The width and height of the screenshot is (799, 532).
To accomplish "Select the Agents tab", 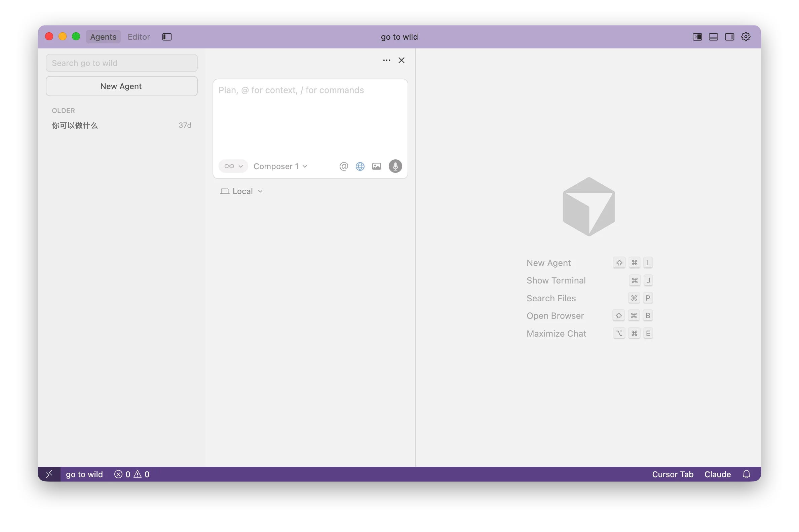I will (103, 37).
